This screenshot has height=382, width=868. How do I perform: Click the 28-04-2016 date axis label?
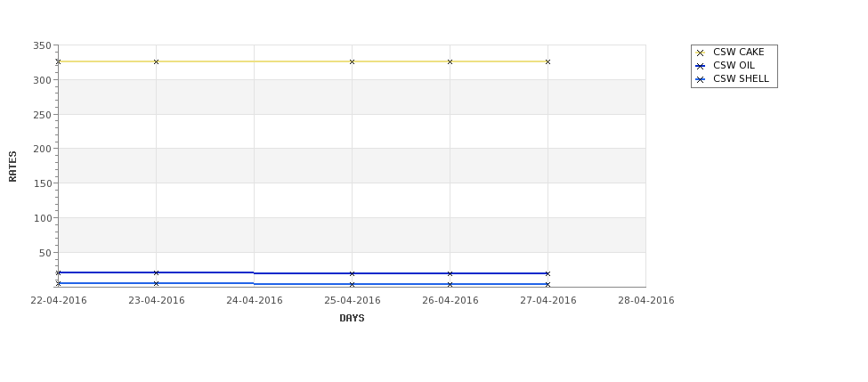tap(646, 301)
